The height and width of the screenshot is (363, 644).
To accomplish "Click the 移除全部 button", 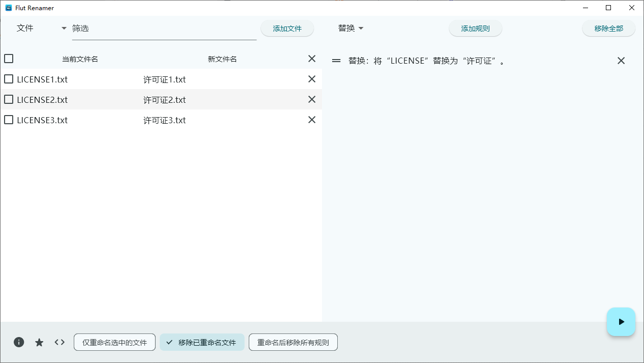I will (609, 29).
